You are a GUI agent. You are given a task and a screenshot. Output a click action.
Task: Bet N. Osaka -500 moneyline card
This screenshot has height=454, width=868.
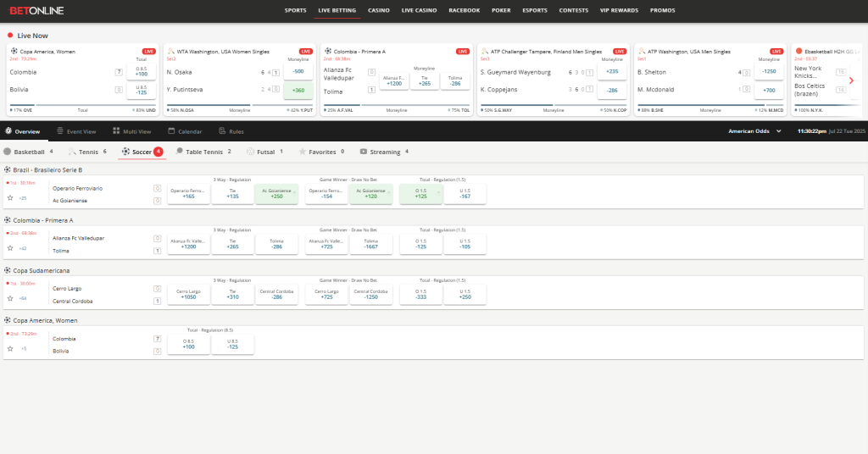click(298, 71)
